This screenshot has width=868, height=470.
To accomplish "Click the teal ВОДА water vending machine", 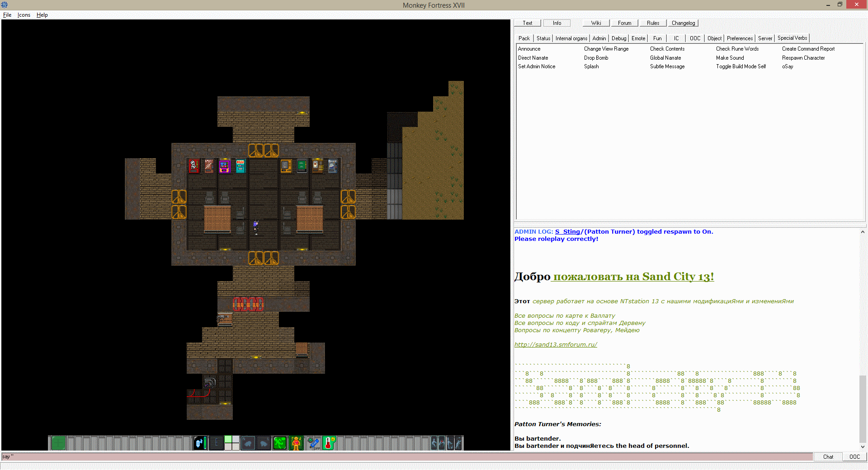I will 240,166.
